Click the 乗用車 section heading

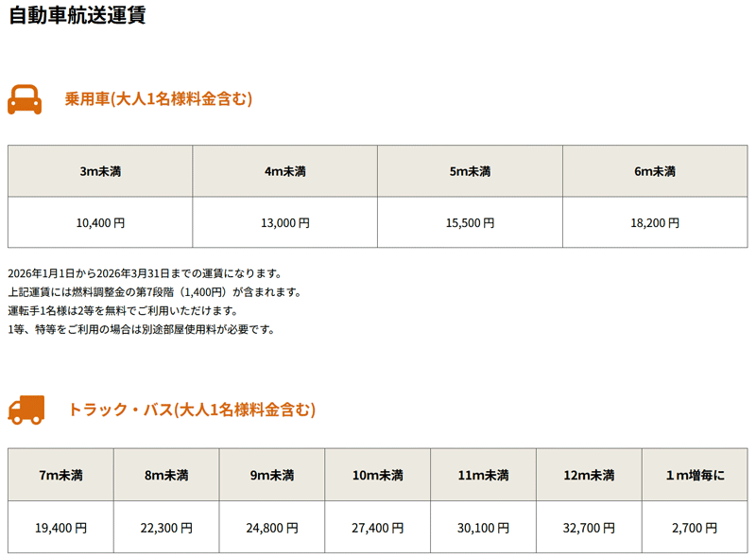click(x=158, y=99)
